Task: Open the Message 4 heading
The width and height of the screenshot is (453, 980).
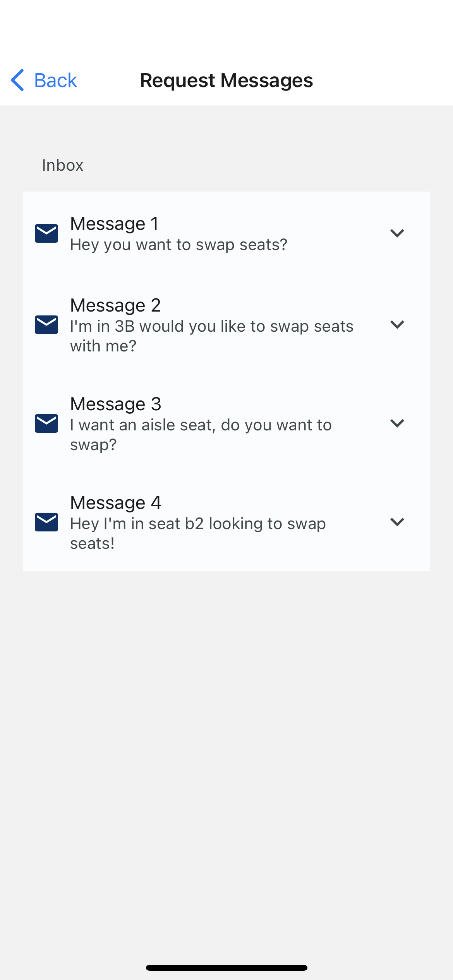Action: point(115,503)
